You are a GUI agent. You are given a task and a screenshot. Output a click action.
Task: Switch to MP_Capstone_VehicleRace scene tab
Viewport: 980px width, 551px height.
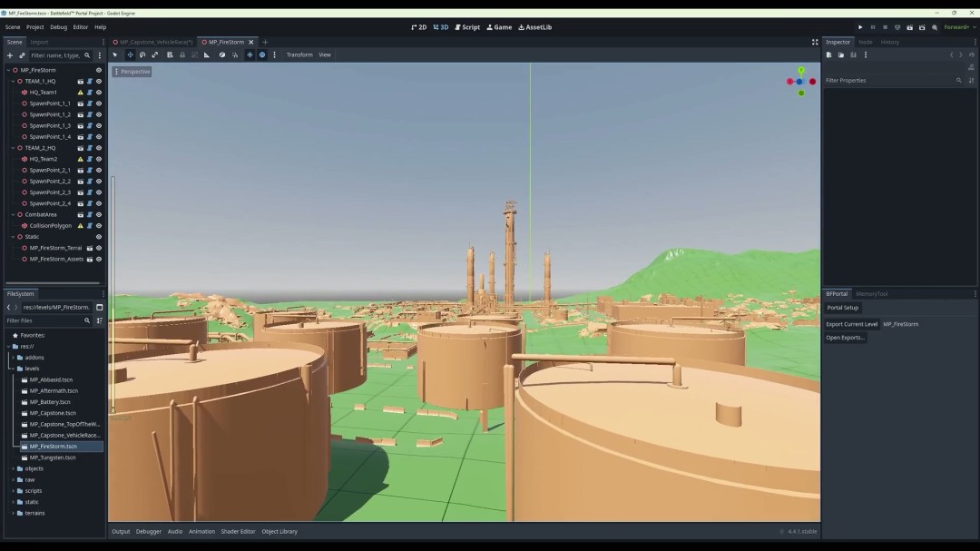click(x=155, y=42)
